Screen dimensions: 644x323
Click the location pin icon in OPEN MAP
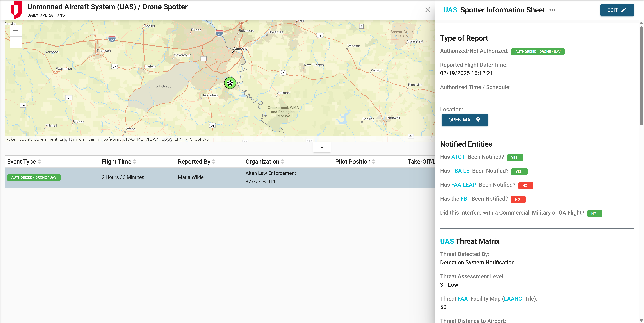coord(478,120)
